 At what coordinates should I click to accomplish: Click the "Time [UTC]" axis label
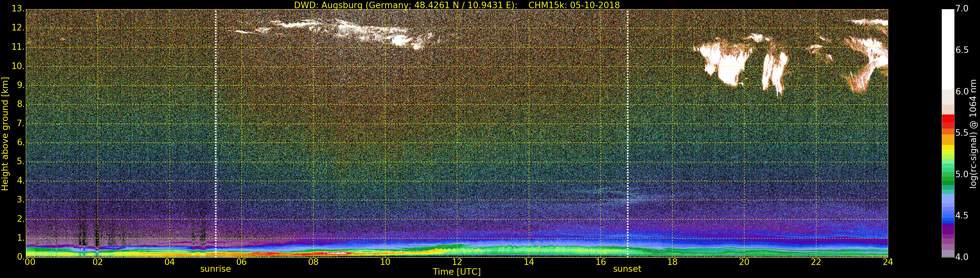tap(457, 272)
